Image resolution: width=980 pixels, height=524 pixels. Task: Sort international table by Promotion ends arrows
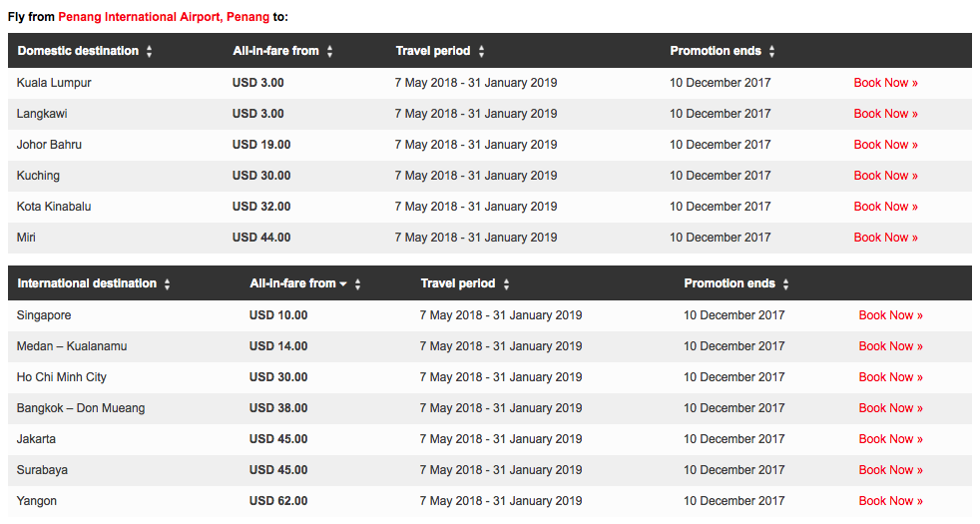tap(785, 283)
